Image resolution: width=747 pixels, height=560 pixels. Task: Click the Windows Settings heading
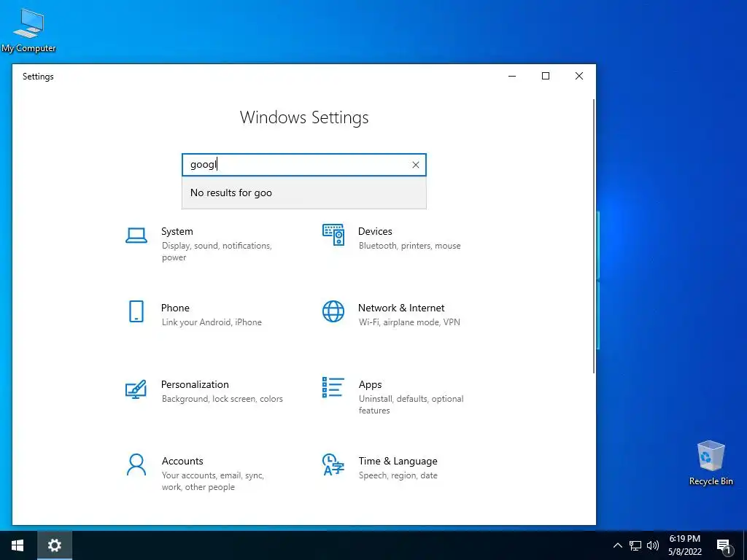(304, 117)
